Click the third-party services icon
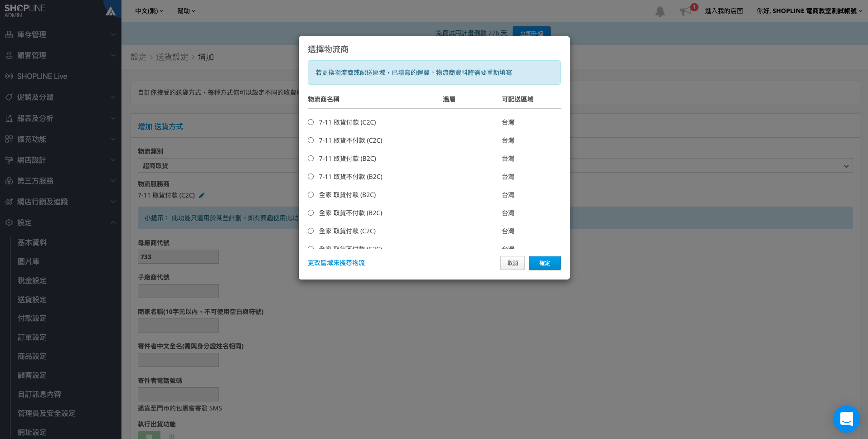The width and height of the screenshot is (868, 439). point(9,181)
